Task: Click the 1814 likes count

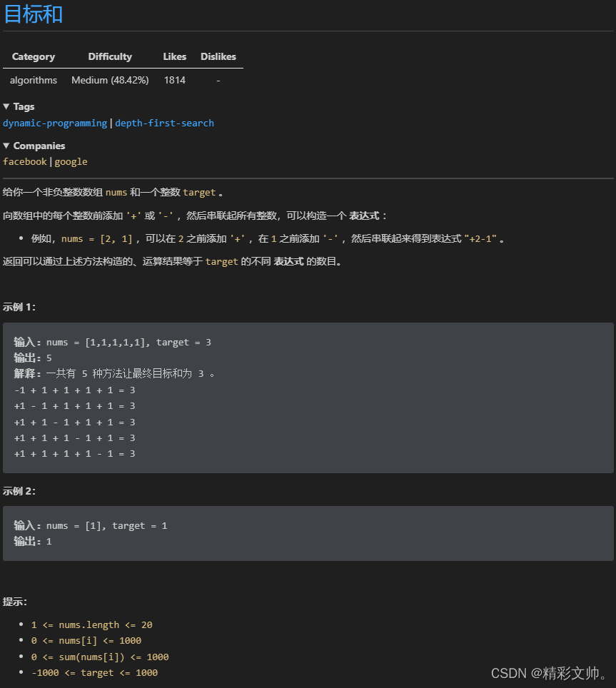Action: click(174, 80)
